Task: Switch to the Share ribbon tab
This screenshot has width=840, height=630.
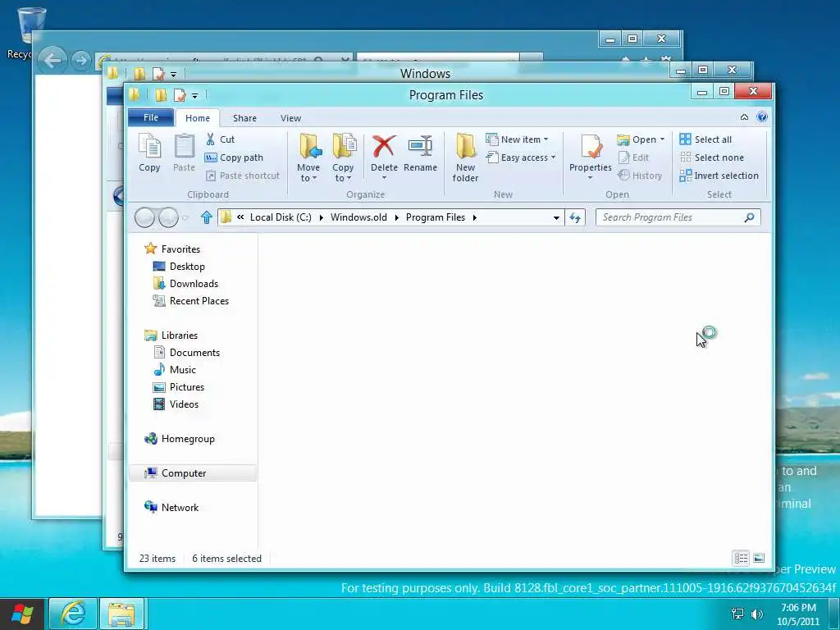Action: click(244, 118)
